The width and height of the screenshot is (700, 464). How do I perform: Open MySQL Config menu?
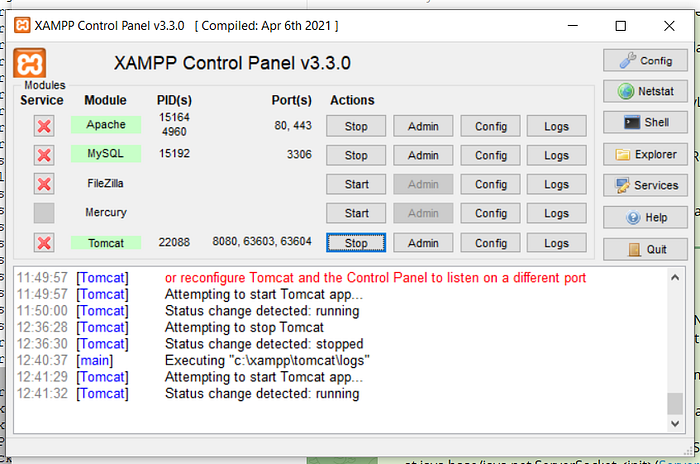pyautogui.click(x=490, y=155)
